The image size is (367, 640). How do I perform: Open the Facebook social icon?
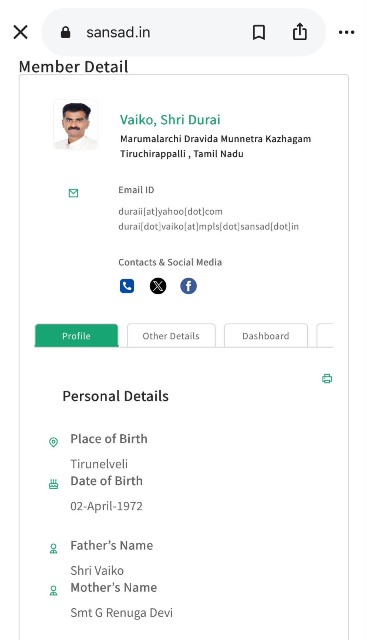(x=189, y=286)
